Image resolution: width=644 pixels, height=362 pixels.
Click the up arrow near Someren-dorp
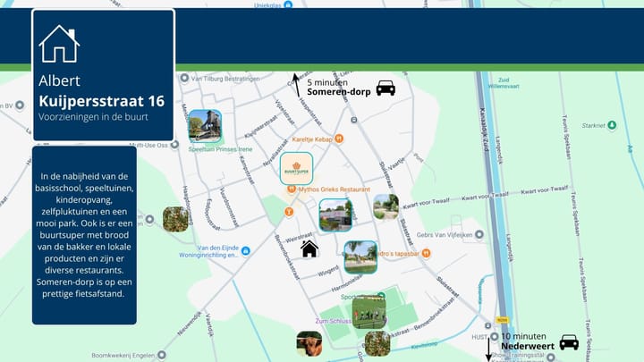pos(296,86)
